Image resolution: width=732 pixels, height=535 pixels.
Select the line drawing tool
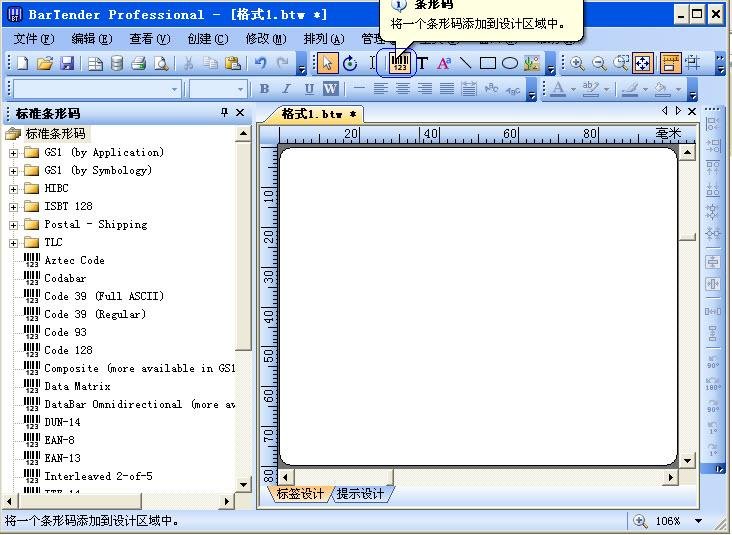465,63
